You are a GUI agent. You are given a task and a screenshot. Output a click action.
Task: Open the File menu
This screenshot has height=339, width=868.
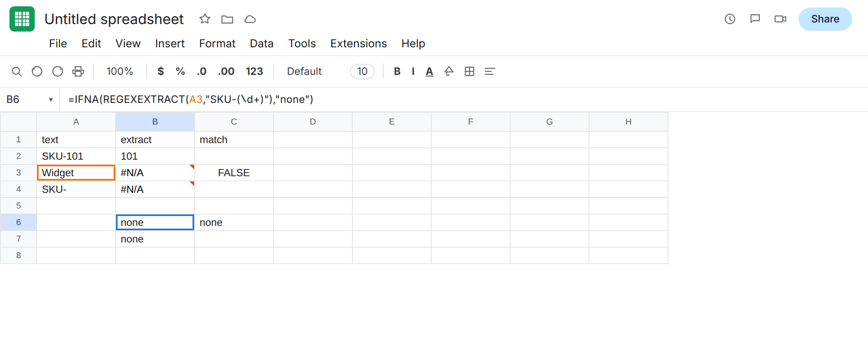pyautogui.click(x=58, y=43)
